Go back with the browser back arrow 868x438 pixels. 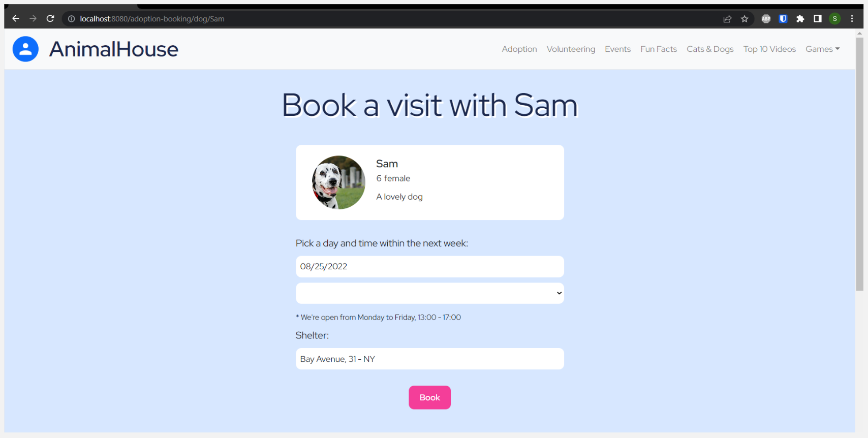[16, 19]
